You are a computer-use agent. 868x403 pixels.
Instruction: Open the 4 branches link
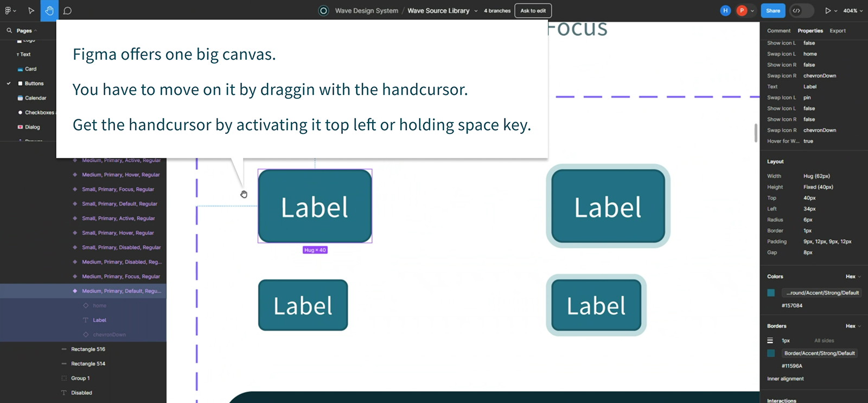[x=497, y=11]
